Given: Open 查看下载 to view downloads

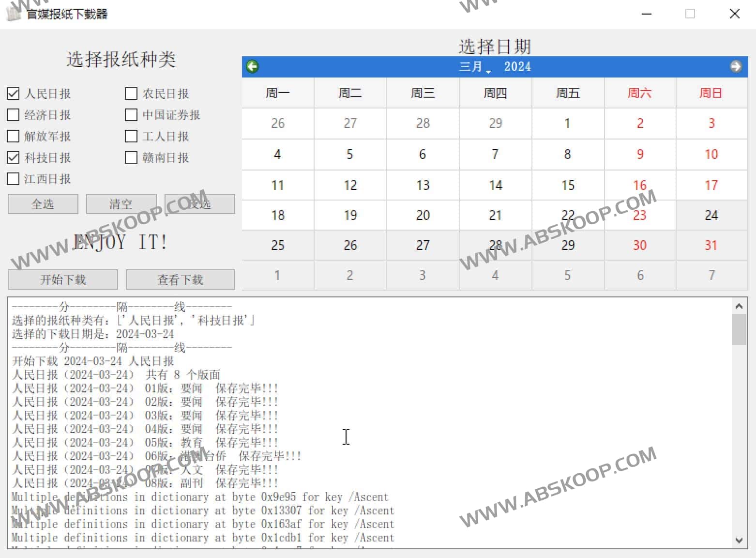Looking at the screenshot, I should [180, 279].
